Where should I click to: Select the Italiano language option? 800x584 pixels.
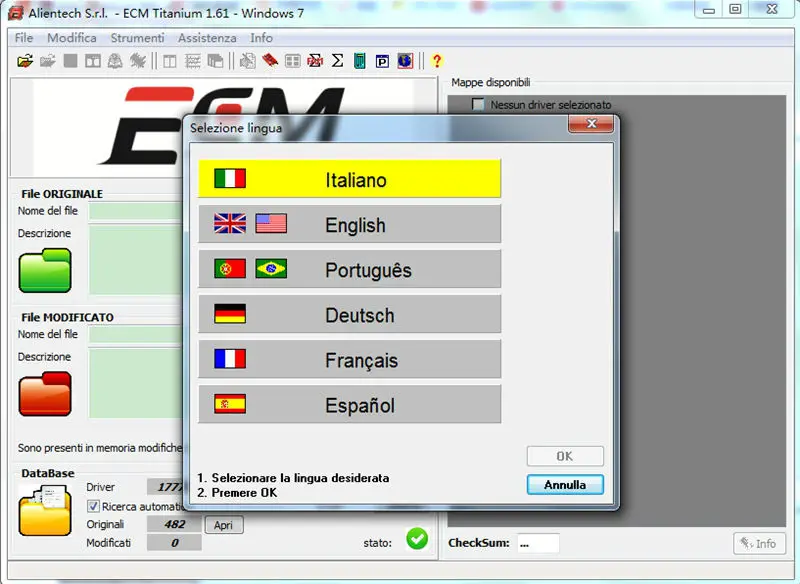click(349, 179)
